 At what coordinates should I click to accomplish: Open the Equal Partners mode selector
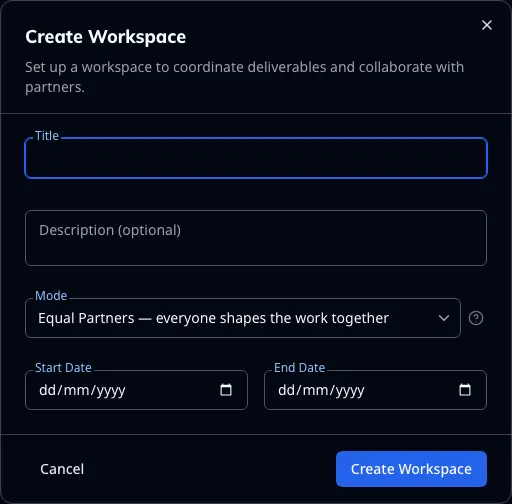point(243,318)
